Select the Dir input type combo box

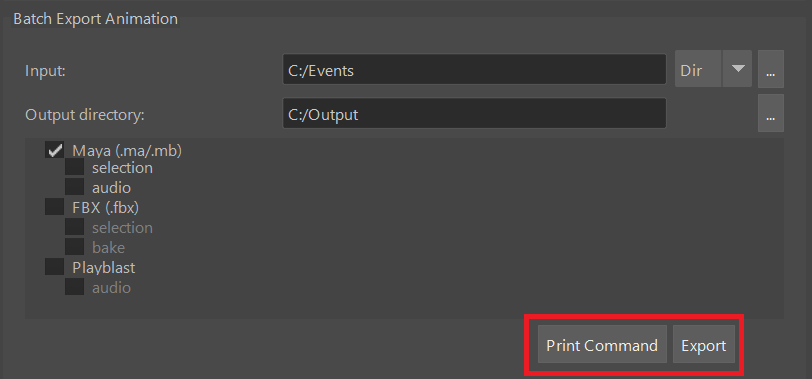(713, 69)
